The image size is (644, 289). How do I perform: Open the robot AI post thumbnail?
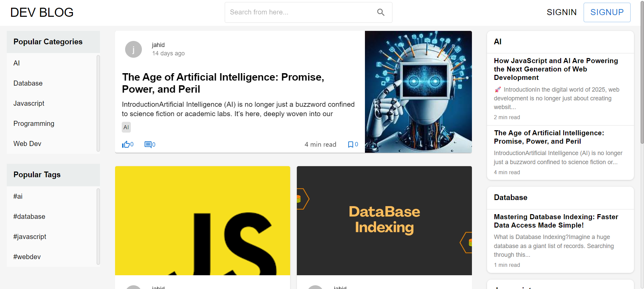(x=418, y=92)
